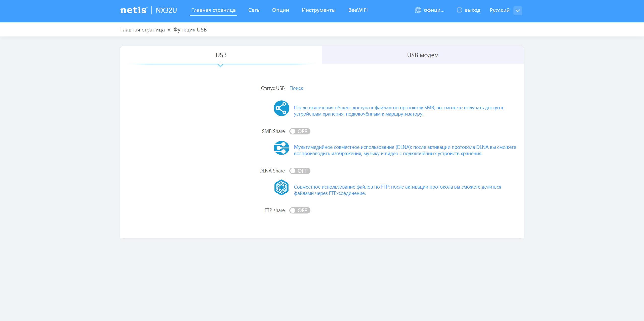Switch to the USB модем tab
Viewport: 644px width, 321px height.
tap(423, 55)
